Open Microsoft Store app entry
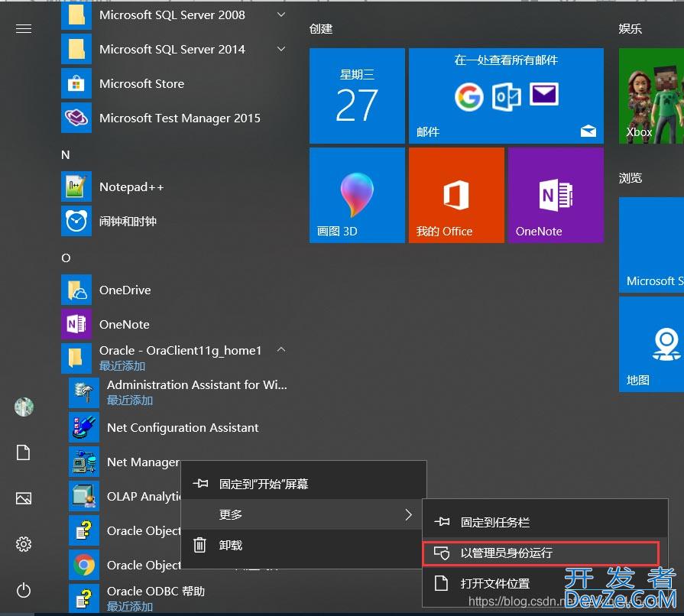This screenshot has height=616, width=684. click(141, 84)
